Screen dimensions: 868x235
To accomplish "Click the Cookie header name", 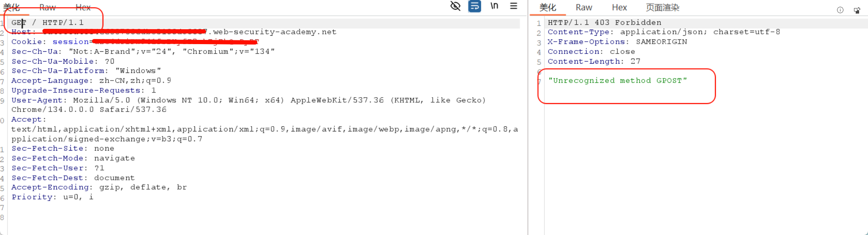I will [x=26, y=42].
